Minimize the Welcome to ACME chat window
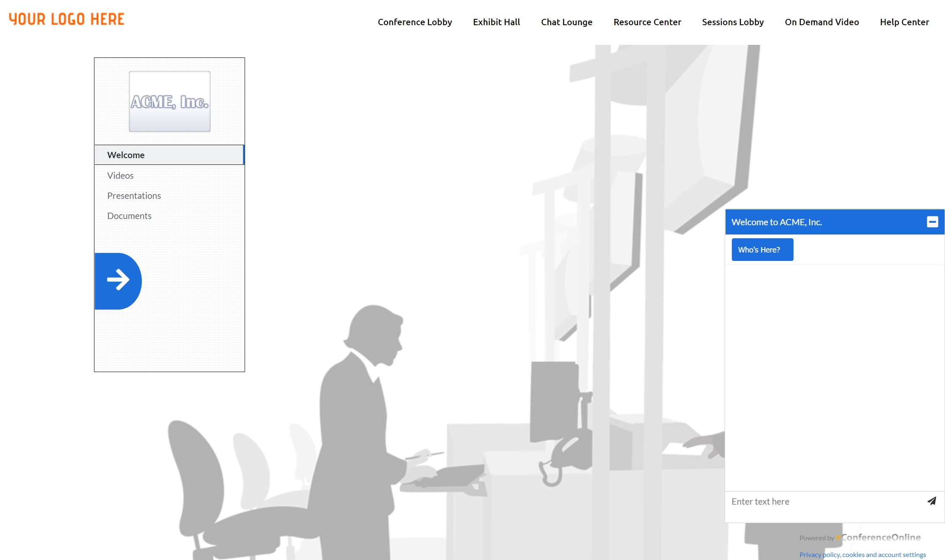 coord(932,222)
